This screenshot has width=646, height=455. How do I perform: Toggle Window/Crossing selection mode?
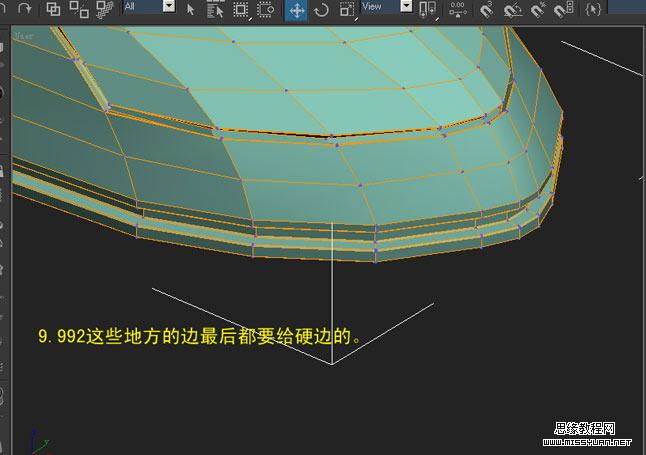266,9
